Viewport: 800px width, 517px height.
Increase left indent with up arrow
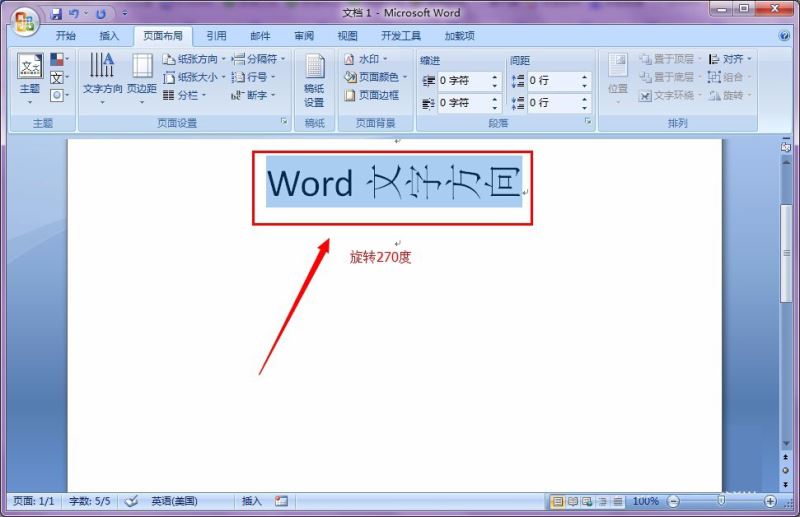[x=495, y=77]
